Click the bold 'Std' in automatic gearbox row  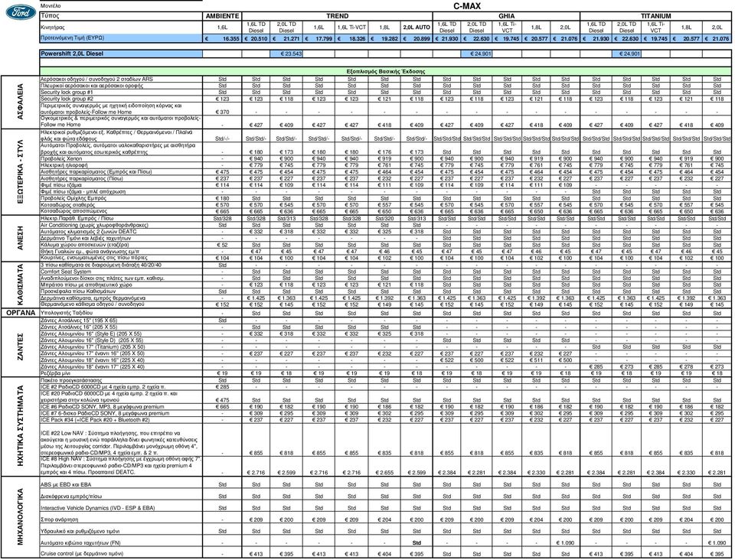coord(416,543)
